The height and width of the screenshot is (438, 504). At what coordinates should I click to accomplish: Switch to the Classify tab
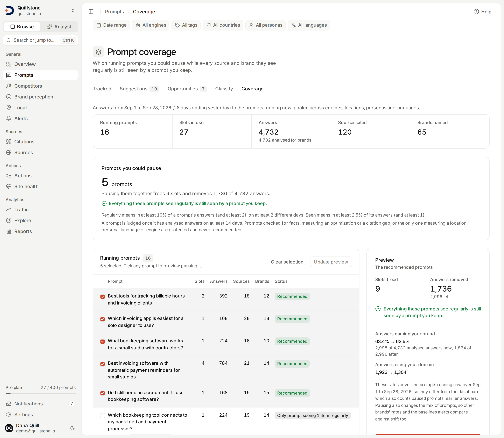tap(224, 89)
